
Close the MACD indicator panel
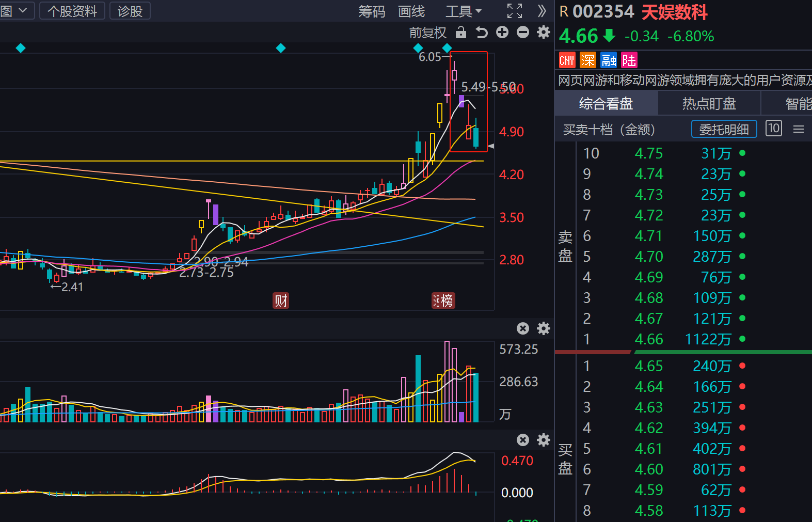(523, 440)
